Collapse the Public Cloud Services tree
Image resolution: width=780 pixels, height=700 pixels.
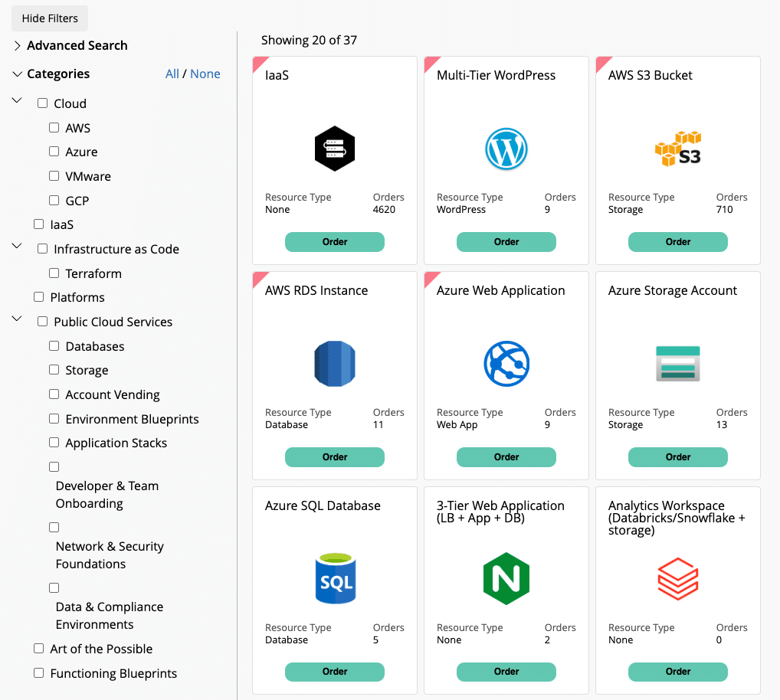coord(17,318)
